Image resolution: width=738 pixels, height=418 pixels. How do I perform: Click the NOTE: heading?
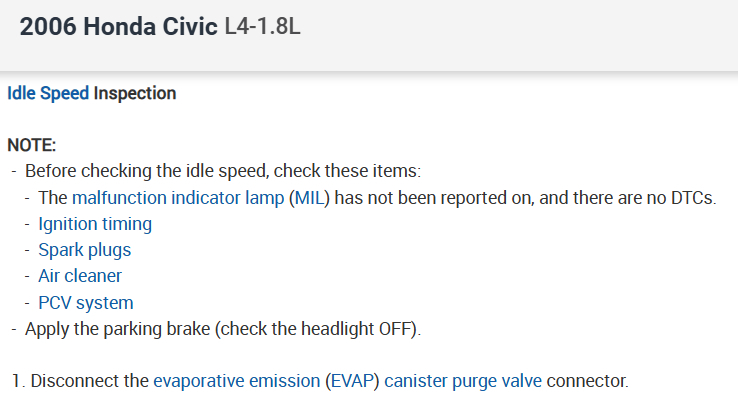pyautogui.click(x=32, y=145)
